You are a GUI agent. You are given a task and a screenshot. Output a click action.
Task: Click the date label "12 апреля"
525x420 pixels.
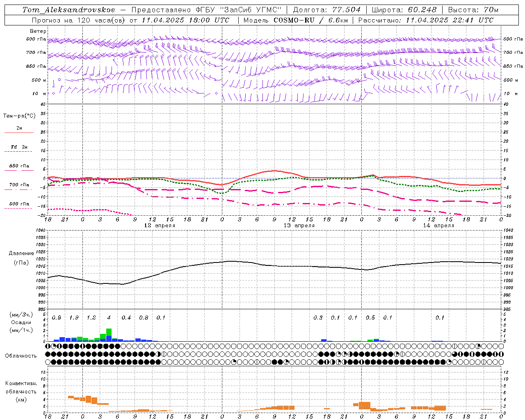coord(160,226)
